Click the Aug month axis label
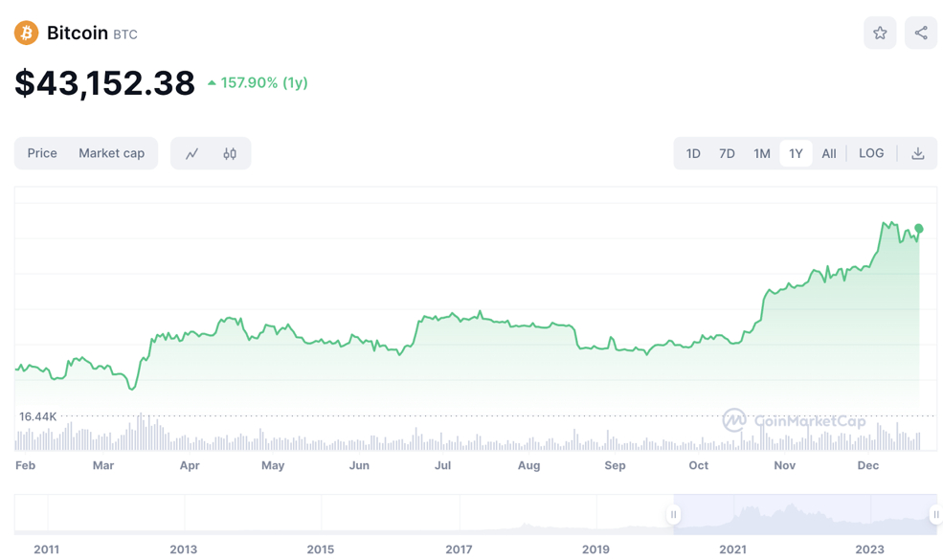 528,465
